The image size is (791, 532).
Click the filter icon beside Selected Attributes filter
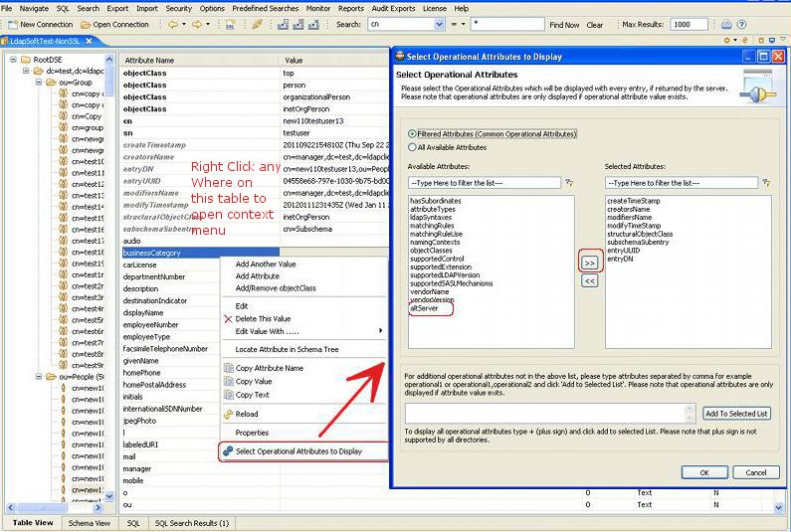point(765,183)
